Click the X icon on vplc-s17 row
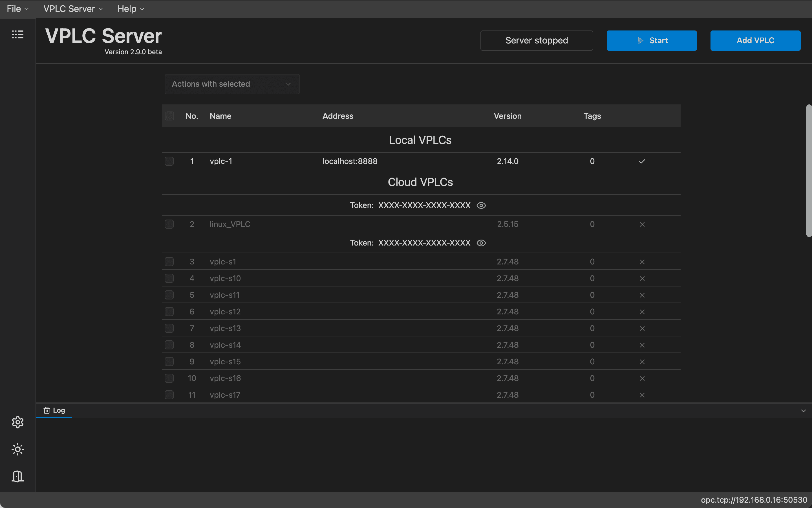 pyautogui.click(x=642, y=395)
